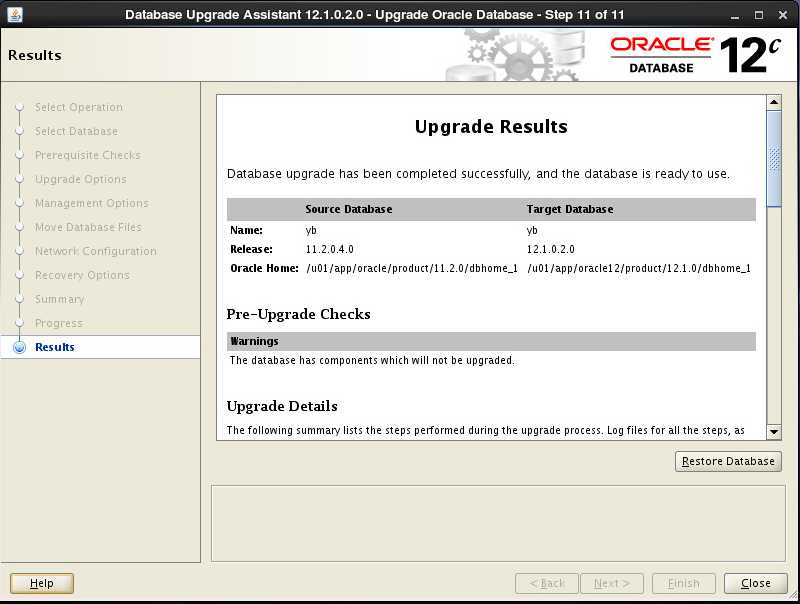The height and width of the screenshot is (604, 800).
Task: Click the Pre-Upgrade Checks heading
Action: tap(298, 314)
